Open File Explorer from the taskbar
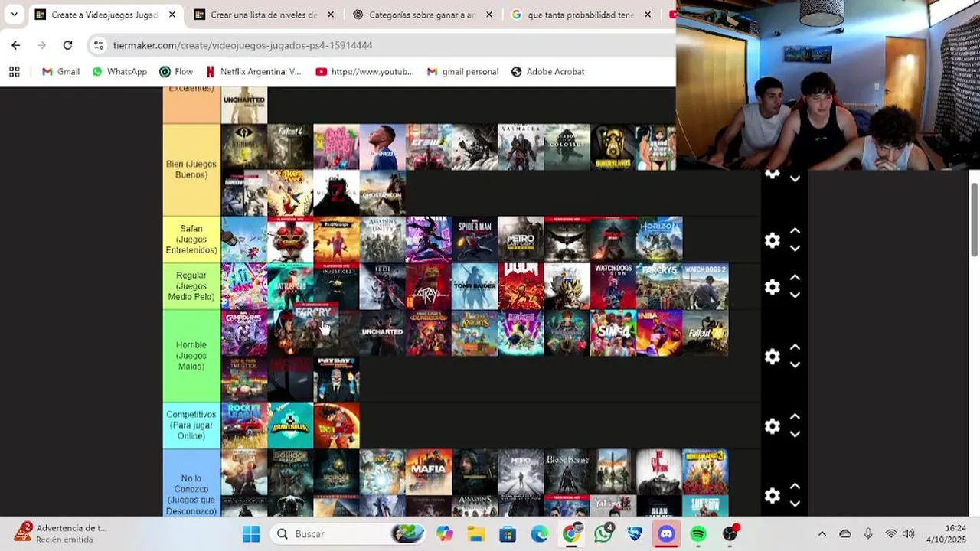Viewport: 980px width, 551px height. pos(476,533)
